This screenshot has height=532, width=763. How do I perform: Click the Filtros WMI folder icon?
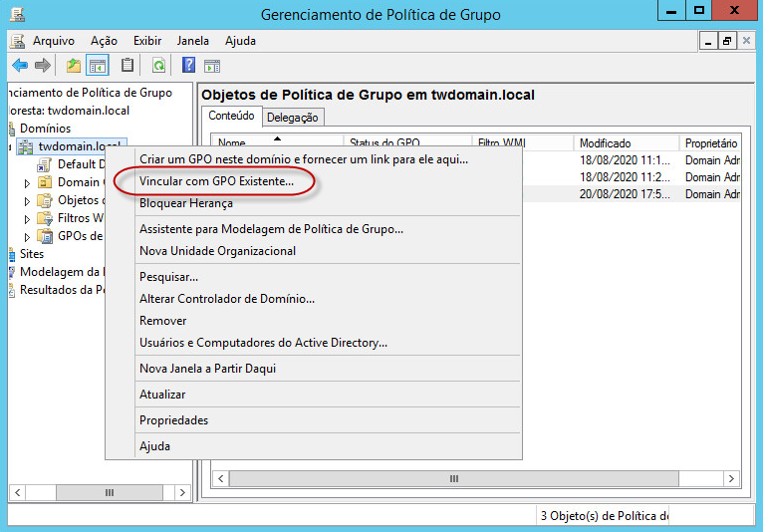(45, 218)
